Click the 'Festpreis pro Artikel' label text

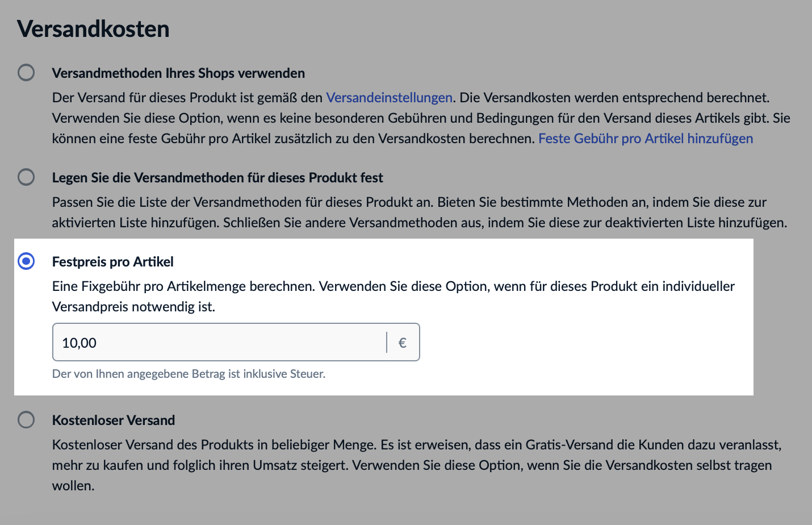pos(112,262)
